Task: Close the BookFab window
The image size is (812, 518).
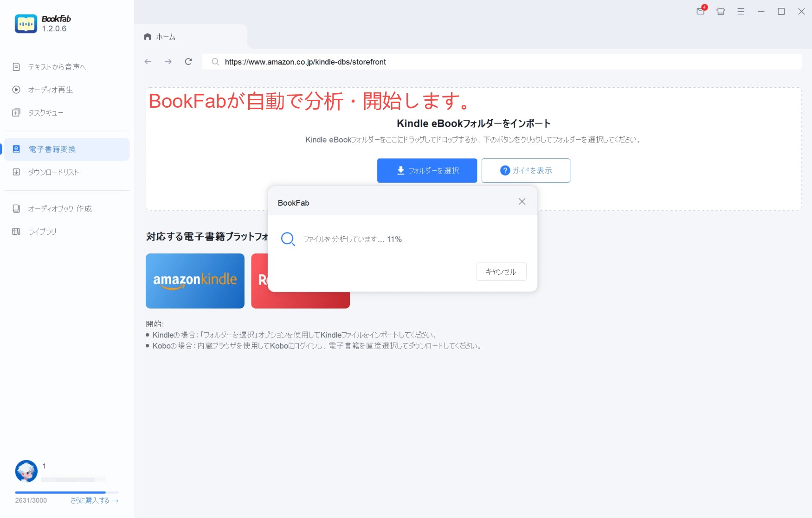Action: click(x=801, y=12)
